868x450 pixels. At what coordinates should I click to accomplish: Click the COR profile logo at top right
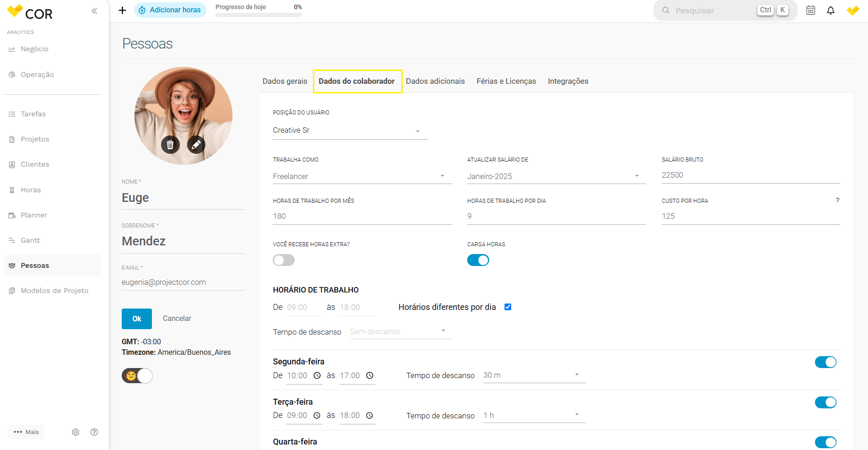pos(852,10)
